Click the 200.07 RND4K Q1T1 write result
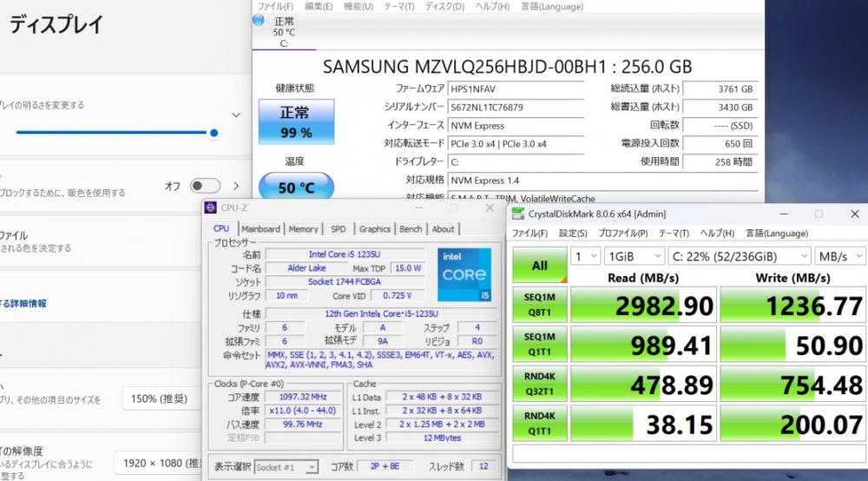Viewport: 868px width, 481px height. point(792,423)
